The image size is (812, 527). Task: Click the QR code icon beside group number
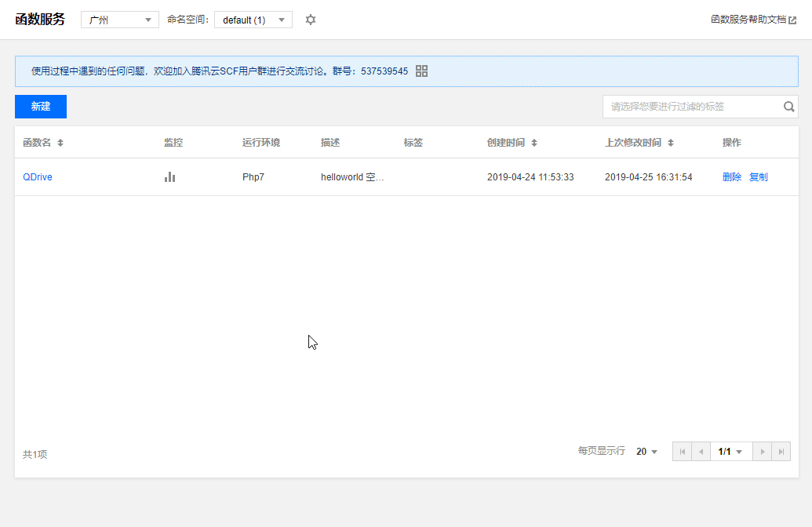[421, 71]
